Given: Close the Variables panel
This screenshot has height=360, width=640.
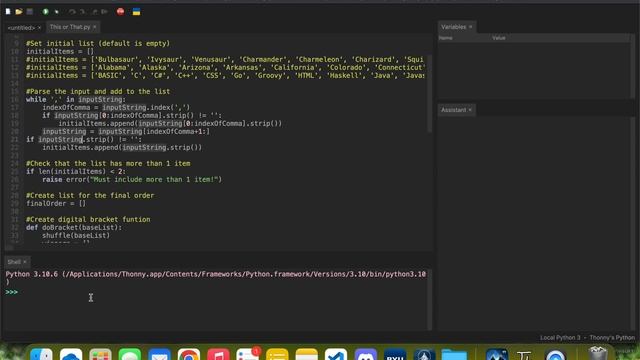Looking at the screenshot, I should (x=470, y=27).
